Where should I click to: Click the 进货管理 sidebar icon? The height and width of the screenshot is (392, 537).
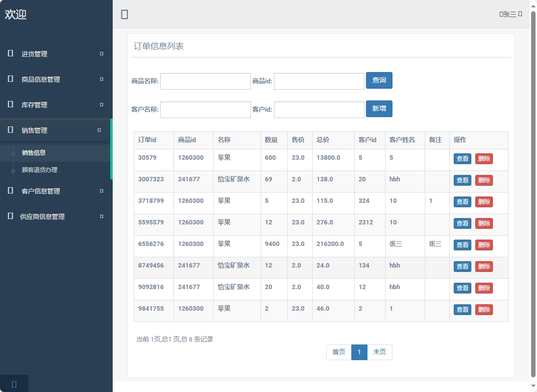pyautogui.click(x=9, y=54)
